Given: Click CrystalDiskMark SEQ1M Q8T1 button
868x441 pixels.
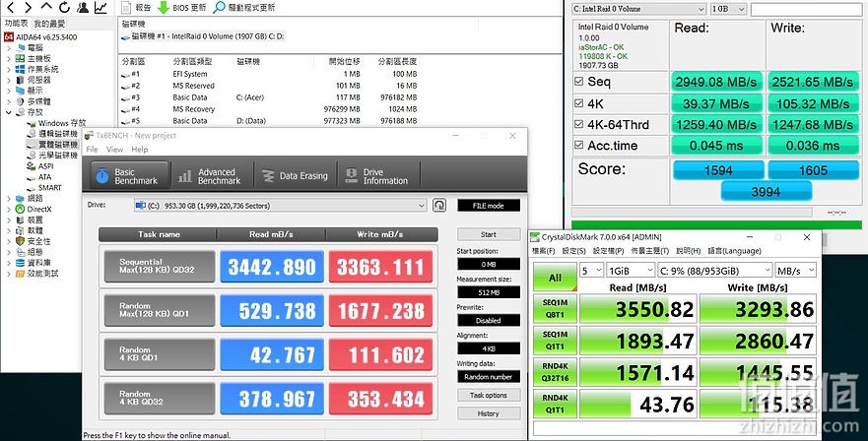Looking at the screenshot, I should click(x=555, y=308).
